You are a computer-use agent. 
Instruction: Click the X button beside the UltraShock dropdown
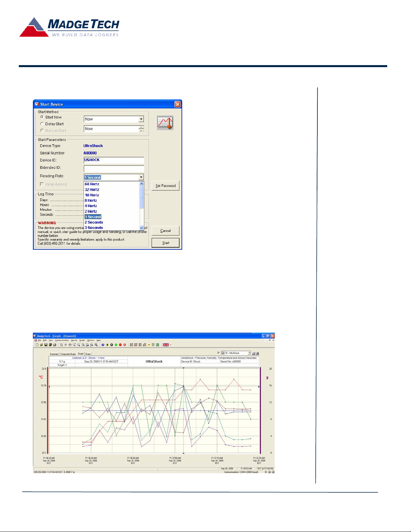click(x=257, y=353)
